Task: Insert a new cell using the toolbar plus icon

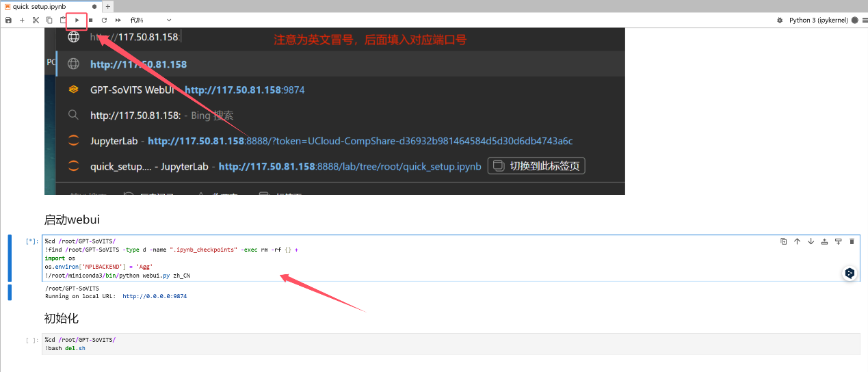Action: pyautogui.click(x=22, y=21)
